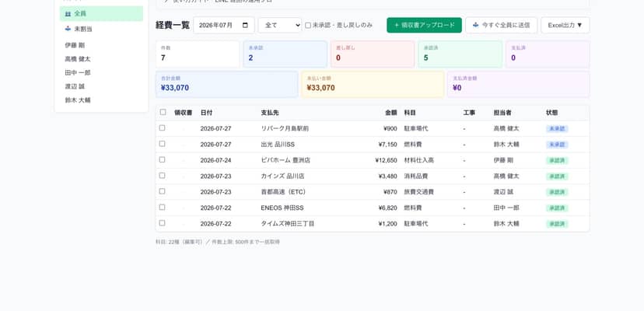Screen dimensions: 644x311
Task: Click 消耗品費 in the 科目 column
Action: pos(416,176)
